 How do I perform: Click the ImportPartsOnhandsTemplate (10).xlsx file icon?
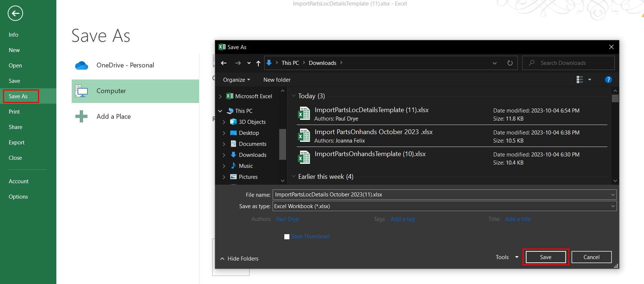[304, 158]
